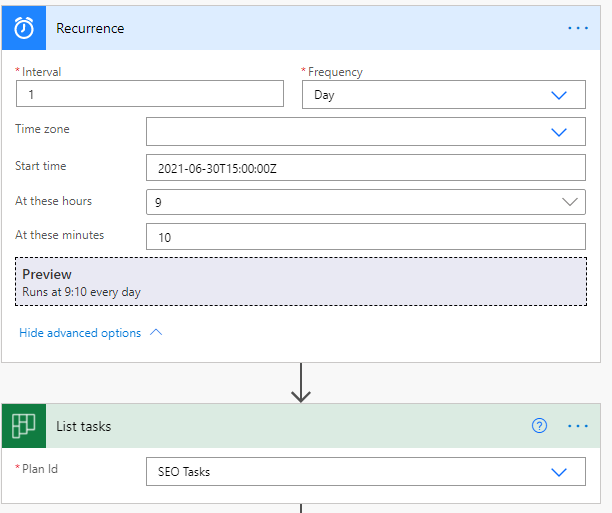Open the Frequency dropdown showing Day
Screen dimensions: 612x513
(444, 94)
